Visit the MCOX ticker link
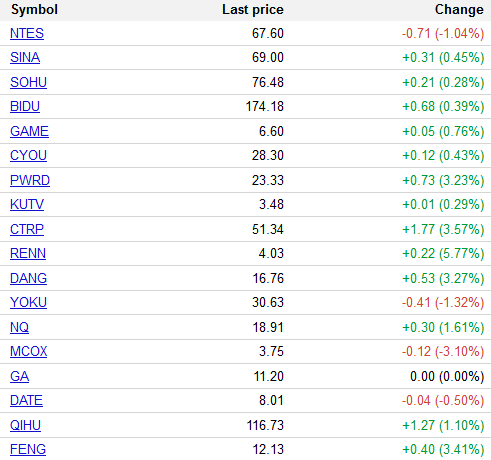Viewport: 491px width, 460px height. pos(29,351)
